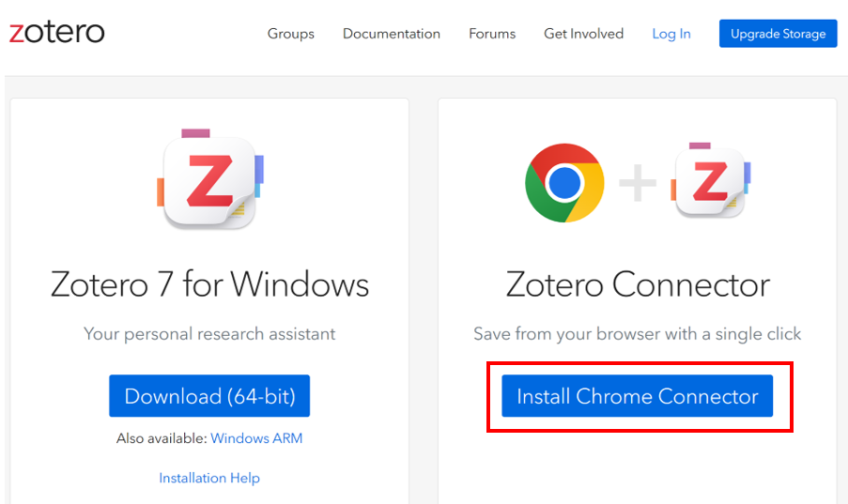
Task: Click the Zotero icon beside the Chrome logo
Action: (710, 180)
